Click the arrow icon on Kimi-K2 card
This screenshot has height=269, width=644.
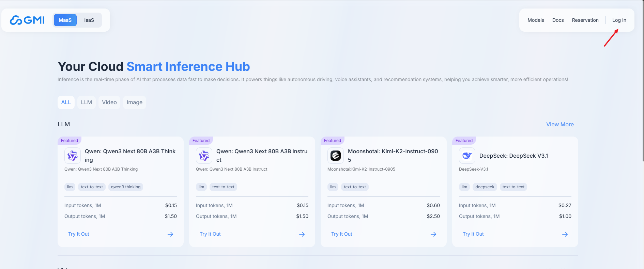click(433, 234)
